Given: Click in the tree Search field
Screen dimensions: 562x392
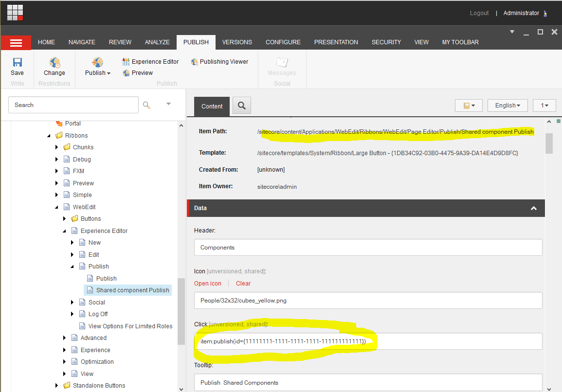Looking at the screenshot, I should [73, 105].
